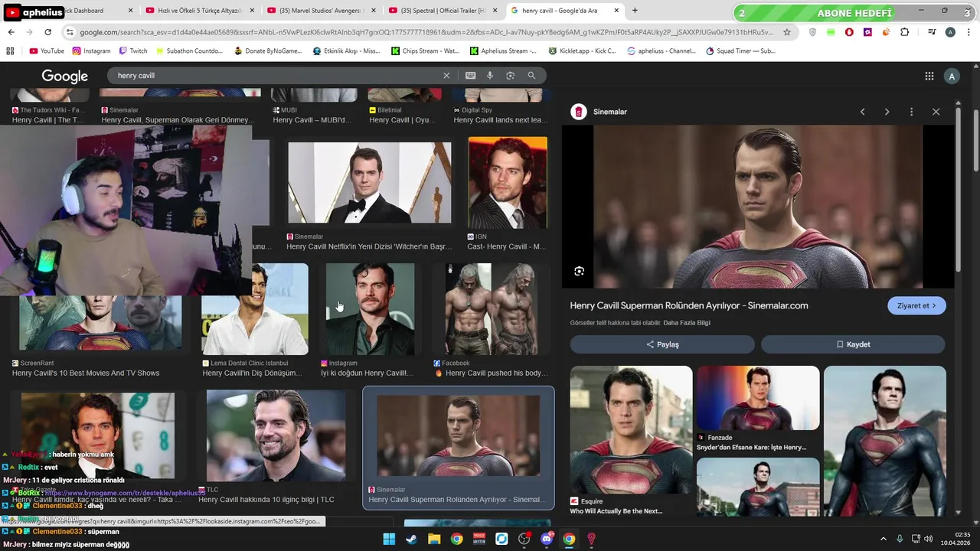Open the Instagram İyi ki doğdun result
This screenshot has width=980, height=551.
pos(370,309)
